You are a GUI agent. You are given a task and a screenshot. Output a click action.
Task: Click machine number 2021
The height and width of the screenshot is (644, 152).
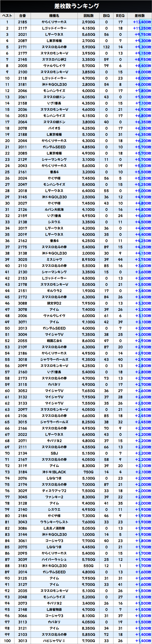point(23,35)
